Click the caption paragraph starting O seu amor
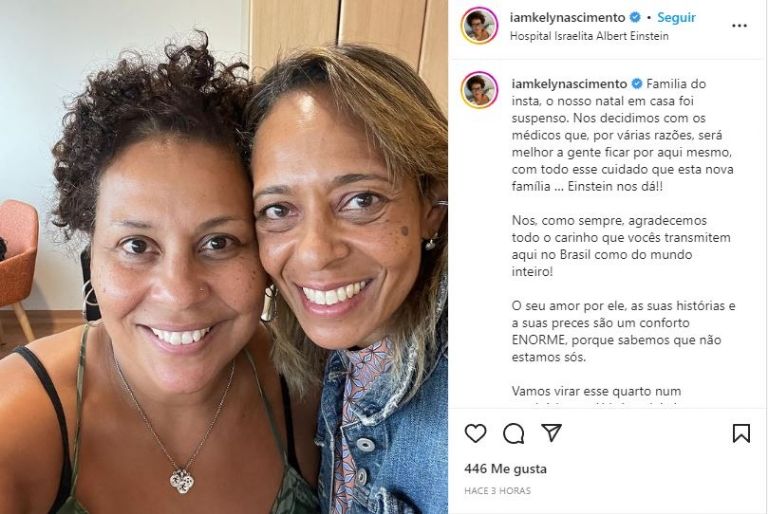768x514 pixels. tap(624, 331)
